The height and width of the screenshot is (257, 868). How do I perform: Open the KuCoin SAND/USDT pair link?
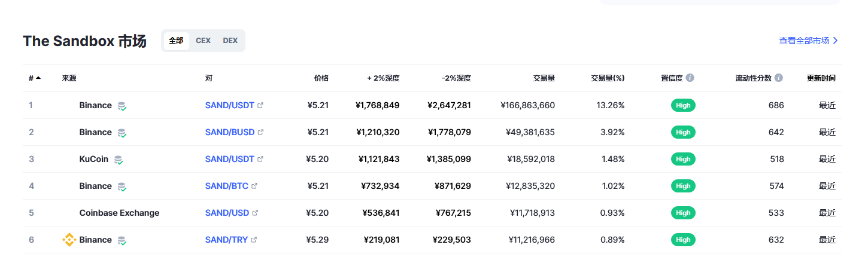[230, 159]
